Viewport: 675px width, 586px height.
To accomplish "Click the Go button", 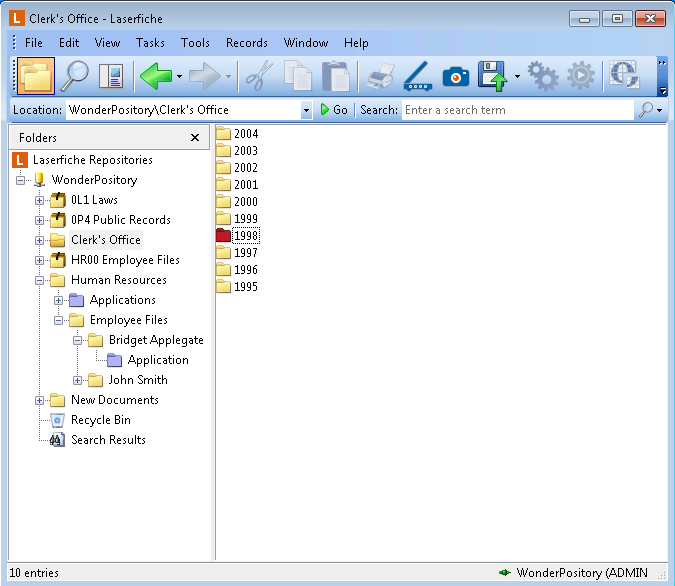I will coord(334,110).
